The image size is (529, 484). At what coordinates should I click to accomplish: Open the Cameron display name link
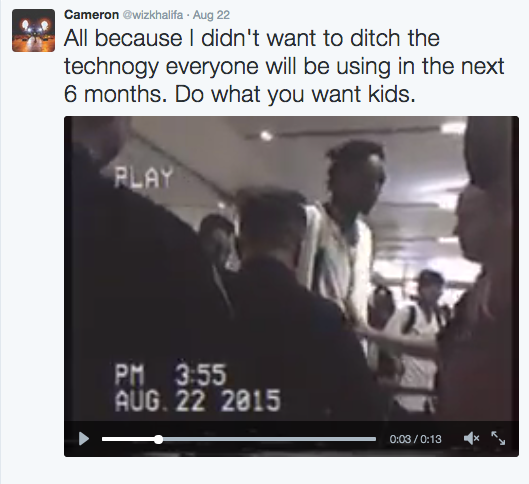tap(91, 15)
